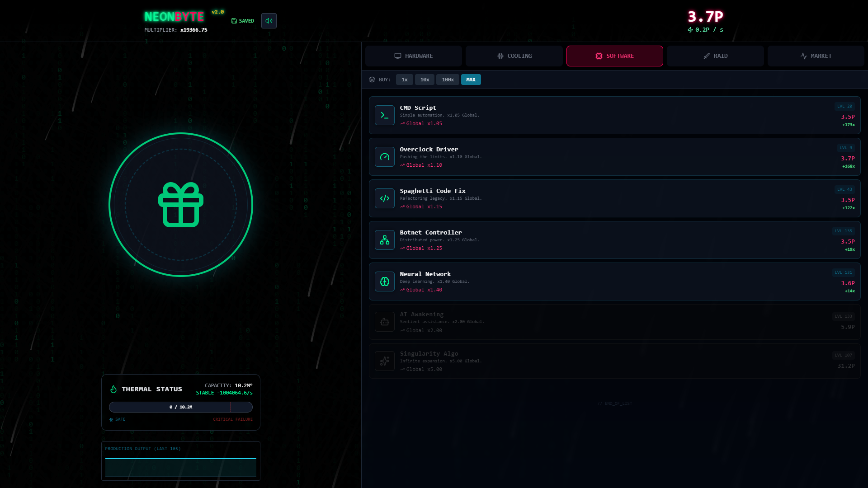This screenshot has height=488, width=868.
Task: Click the Botnet Controller network icon
Action: tap(385, 240)
